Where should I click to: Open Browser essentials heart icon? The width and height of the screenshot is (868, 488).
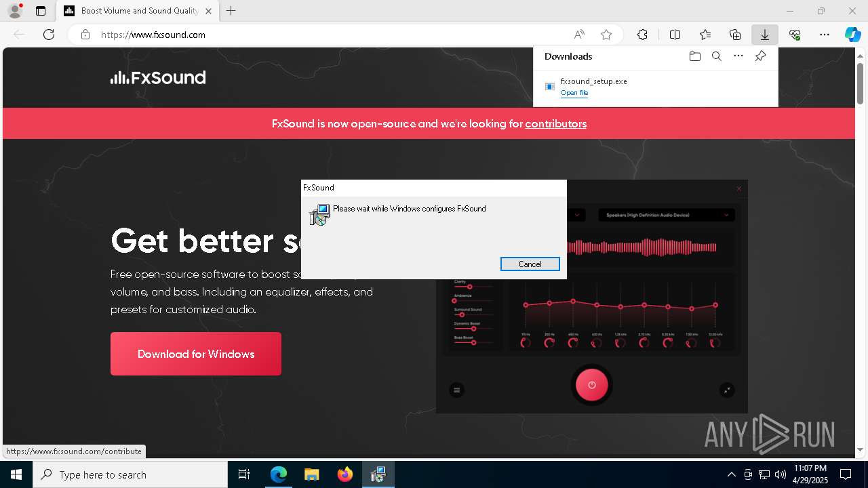795,35
